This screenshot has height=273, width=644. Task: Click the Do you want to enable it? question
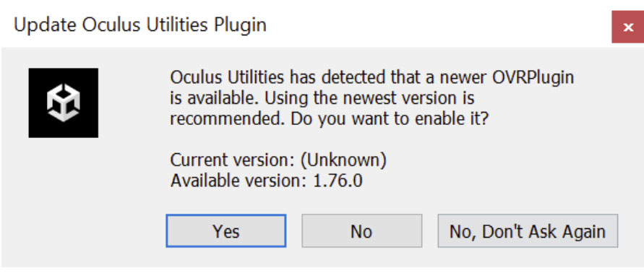[390, 119]
